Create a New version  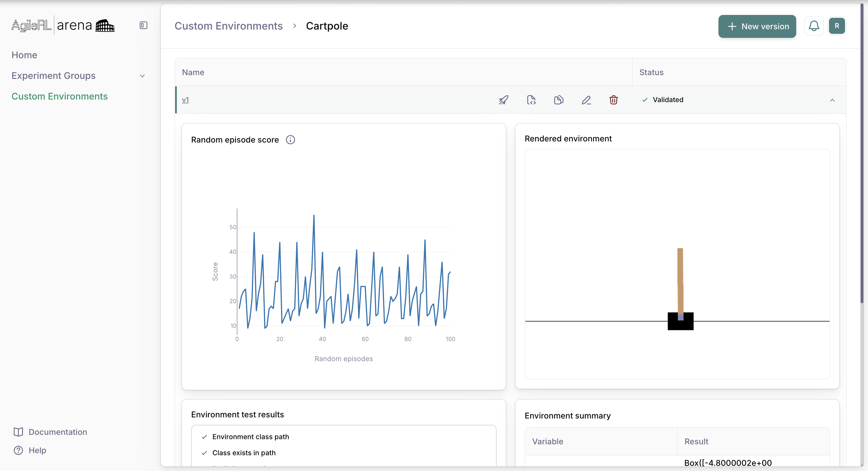click(x=757, y=26)
